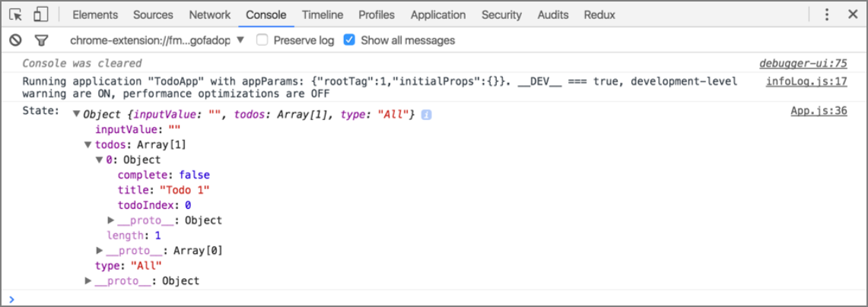Close the DevTools panel with X
This screenshot has width=868, height=307.
(850, 14)
